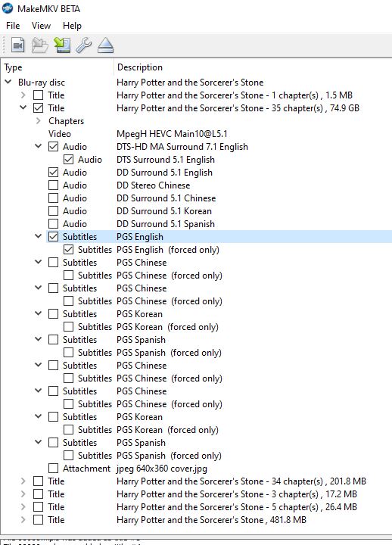
Task: Click text DTS-HD MA Surround 7.1 English
Action: click(182, 147)
